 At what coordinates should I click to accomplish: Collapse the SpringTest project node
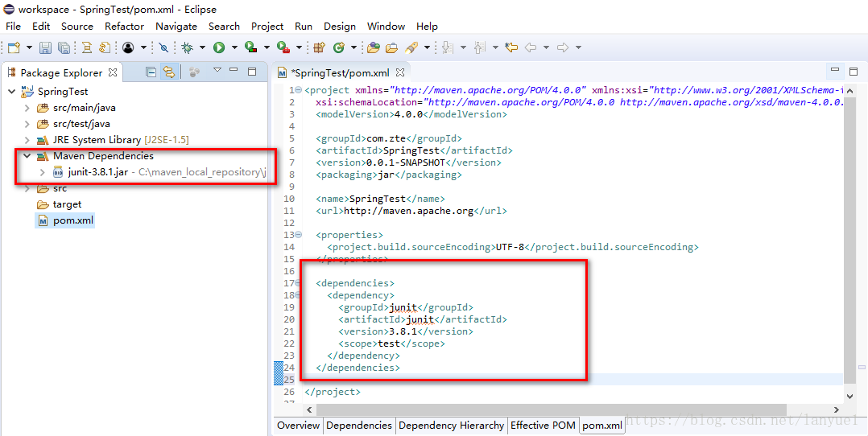(x=11, y=92)
